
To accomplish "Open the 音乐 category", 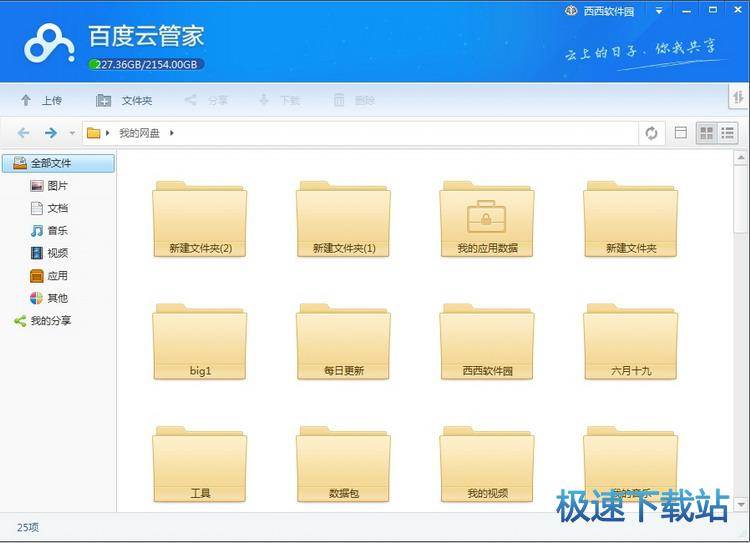I will (x=49, y=231).
